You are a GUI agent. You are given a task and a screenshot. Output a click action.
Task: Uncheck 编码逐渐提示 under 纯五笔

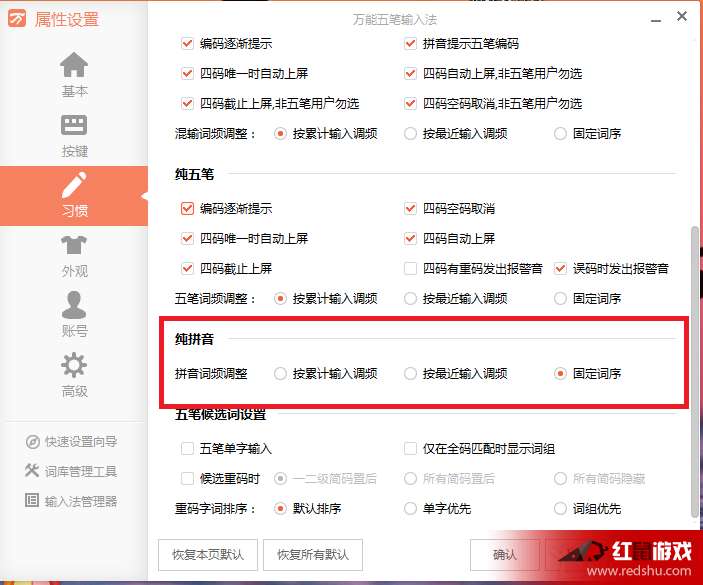point(187,208)
